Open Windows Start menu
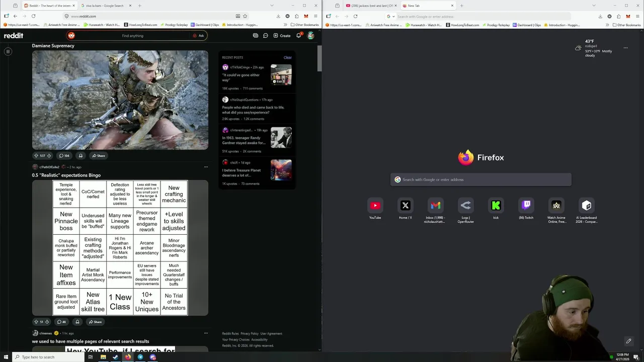Viewport: 644px width, 362px height. coord(5,357)
